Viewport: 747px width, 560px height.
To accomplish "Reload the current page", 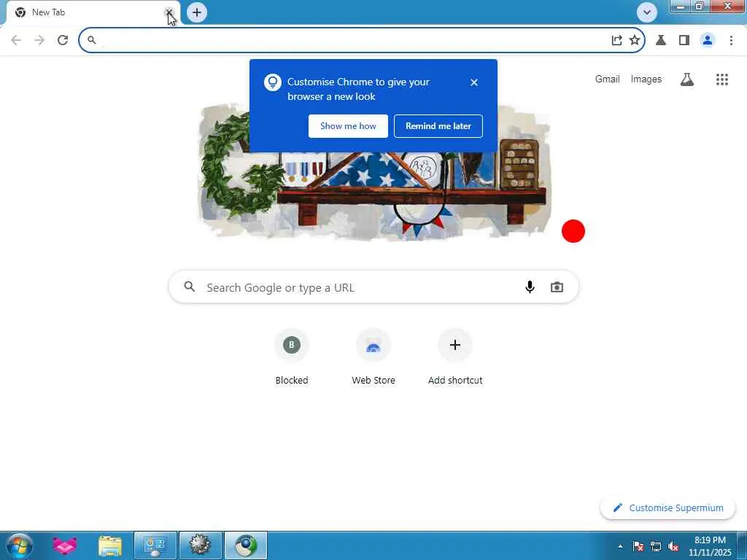I will coord(63,40).
